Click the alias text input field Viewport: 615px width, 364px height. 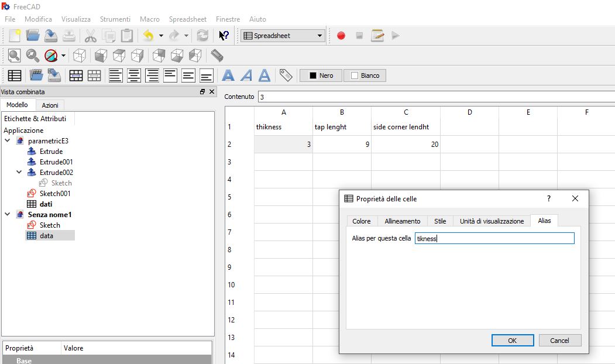(x=494, y=238)
